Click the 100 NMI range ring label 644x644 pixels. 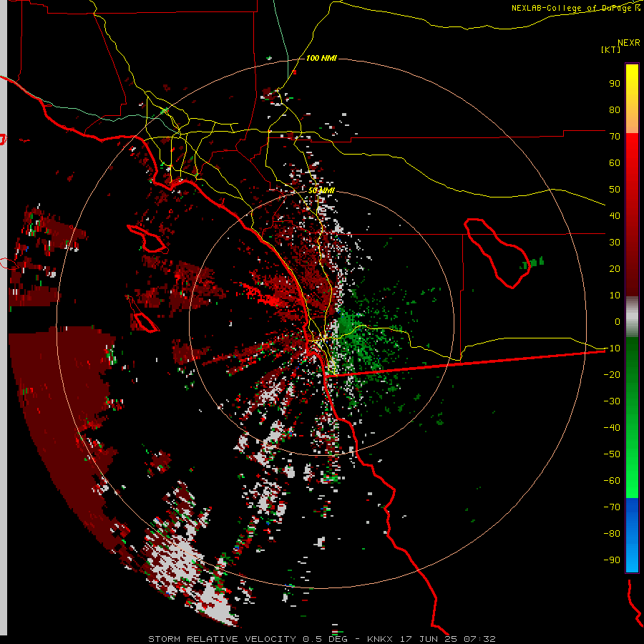pyautogui.click(x=321, y=58)
